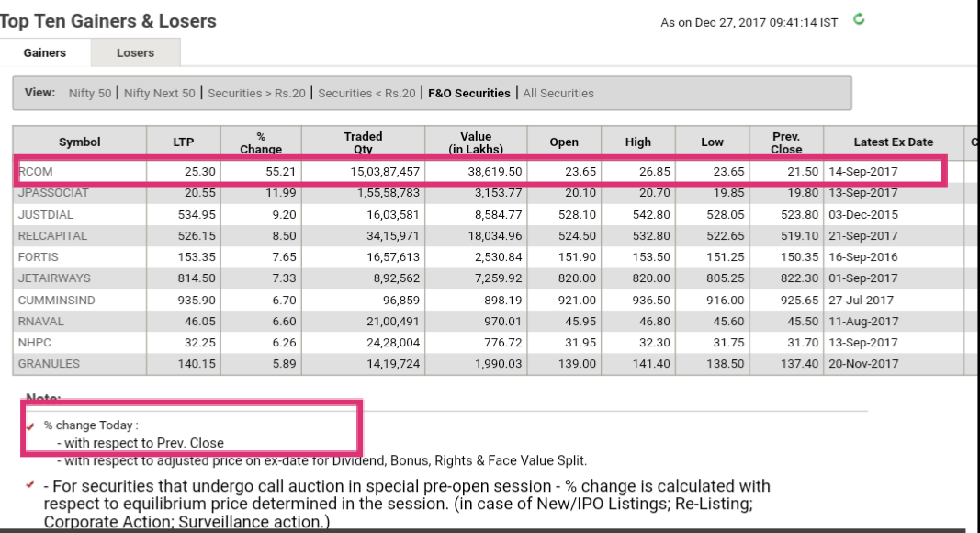Click the Low column header
The image size is (980, 533).
pyautogui.click(x=712, y=142)
